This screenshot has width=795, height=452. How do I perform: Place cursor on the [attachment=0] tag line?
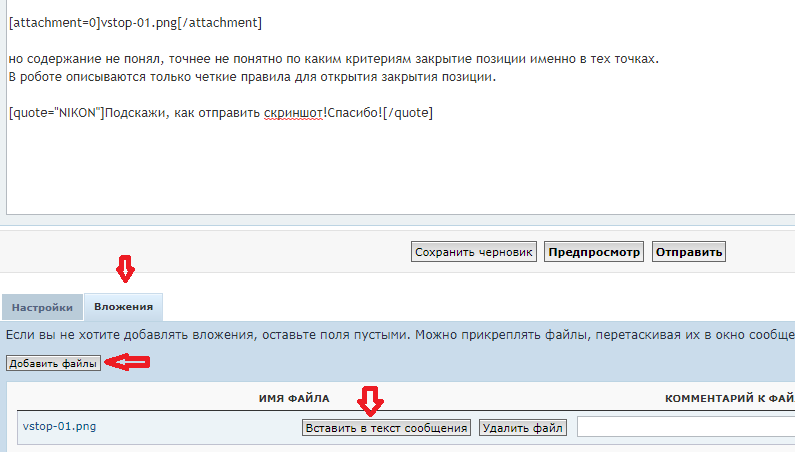coord(135,22)
